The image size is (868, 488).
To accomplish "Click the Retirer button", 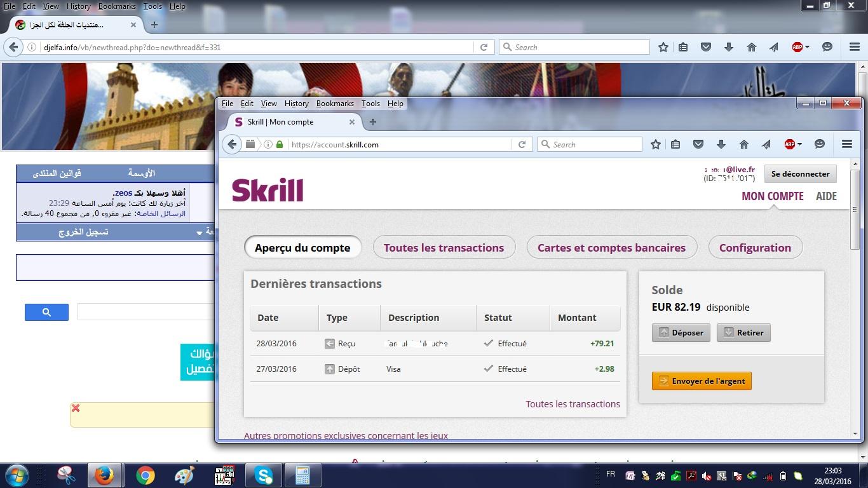I will pyautogui.click(x=743, y=332).
